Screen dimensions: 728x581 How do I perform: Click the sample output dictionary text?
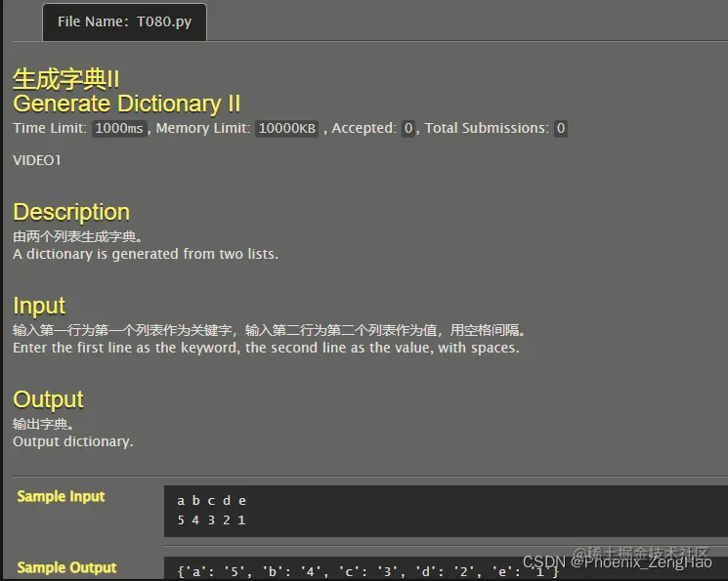tap(368, 571)
